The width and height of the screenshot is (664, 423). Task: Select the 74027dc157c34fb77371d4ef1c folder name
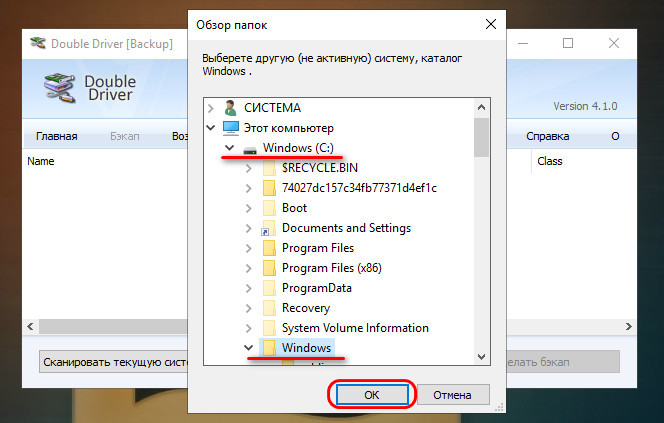click(x=360, y=188)
